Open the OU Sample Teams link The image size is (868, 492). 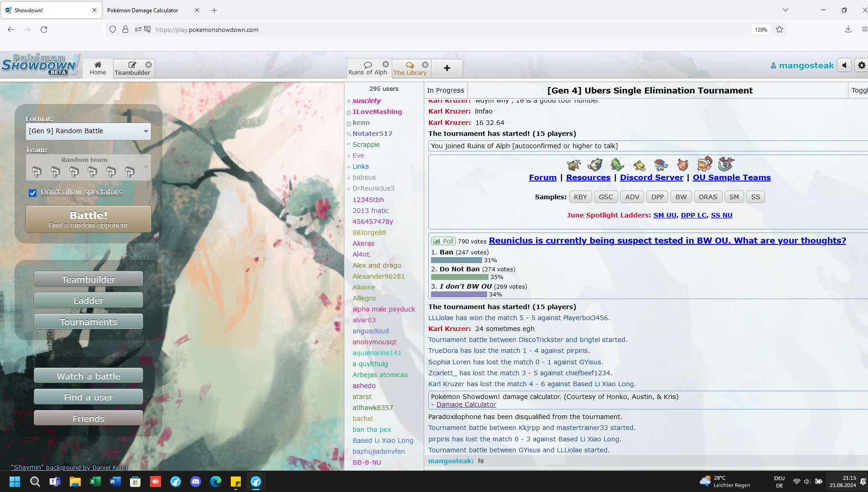point(732,177)
